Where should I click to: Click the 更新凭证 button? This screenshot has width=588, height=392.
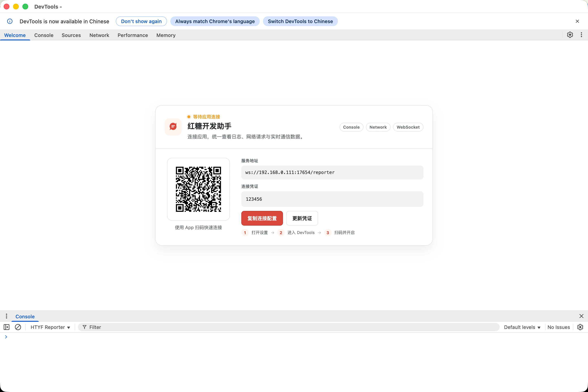click(x=302, y=218)
